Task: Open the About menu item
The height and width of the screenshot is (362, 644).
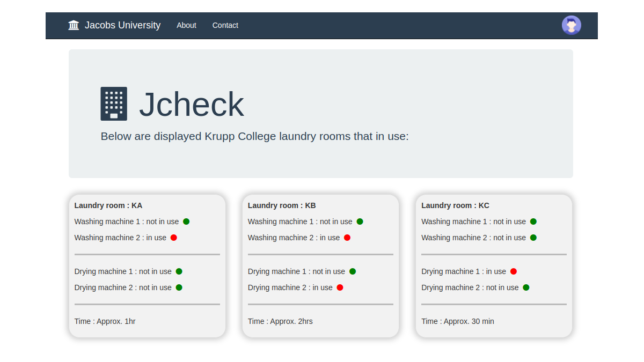Action: (186, 25)
